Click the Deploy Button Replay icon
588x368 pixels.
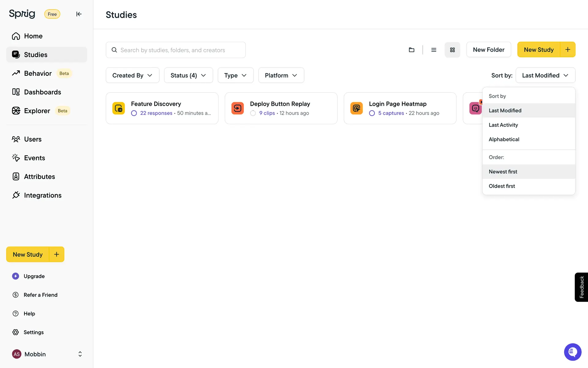[x=237, y=108]
